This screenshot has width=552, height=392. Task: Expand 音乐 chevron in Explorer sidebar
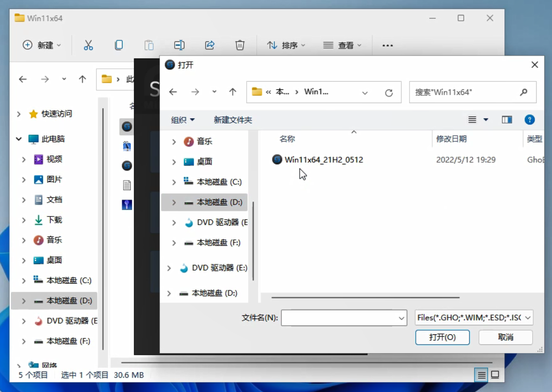click(x=23, y=240)
